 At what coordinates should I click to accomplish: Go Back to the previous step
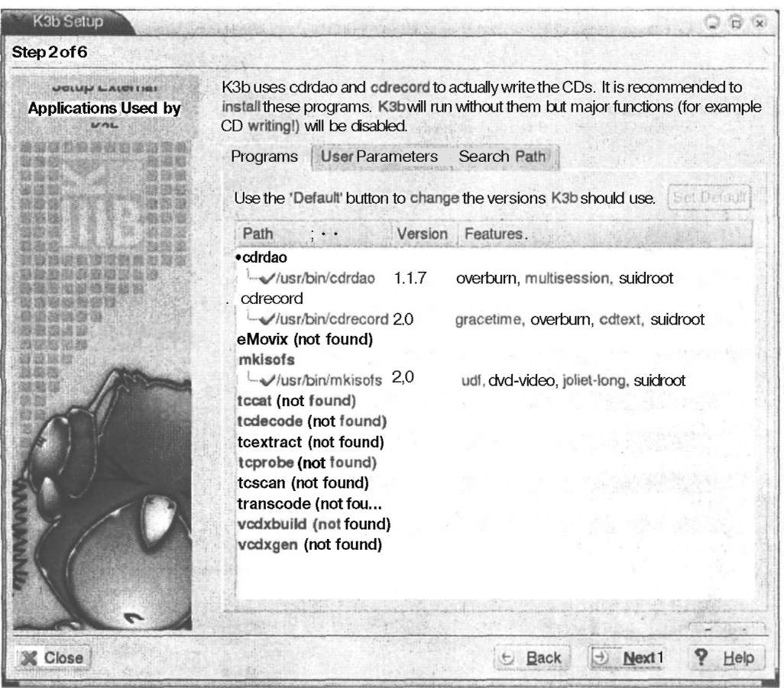(x=532, y=657)
